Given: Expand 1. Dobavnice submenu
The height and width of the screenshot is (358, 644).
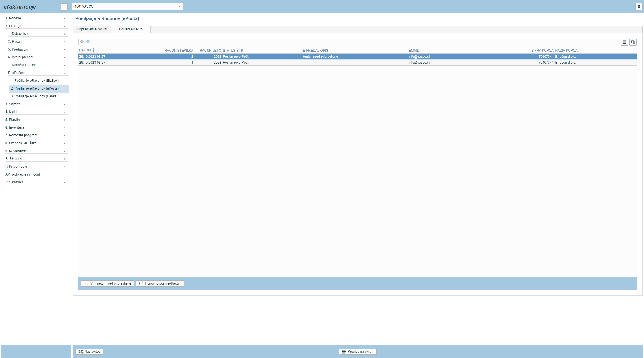Looking at the screenshot, I should tap(38, 34).
